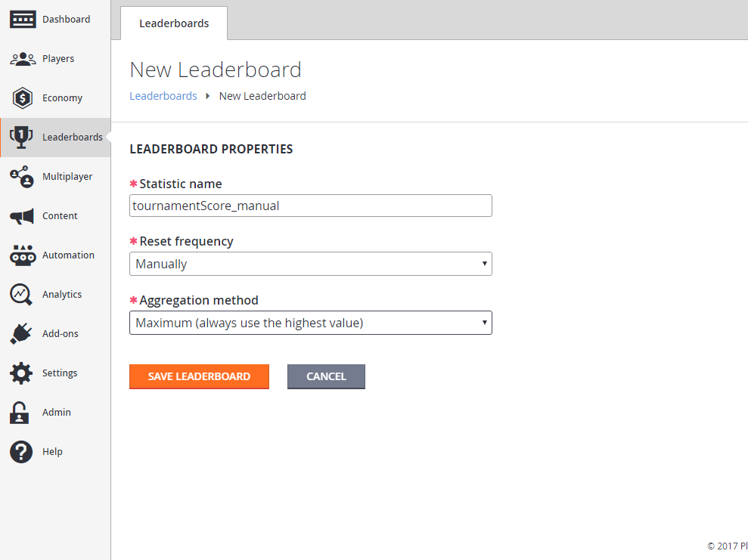This screenshot has width=748, height=560.
Task: Open the Multiplayer icon
Action: [22, 176]
